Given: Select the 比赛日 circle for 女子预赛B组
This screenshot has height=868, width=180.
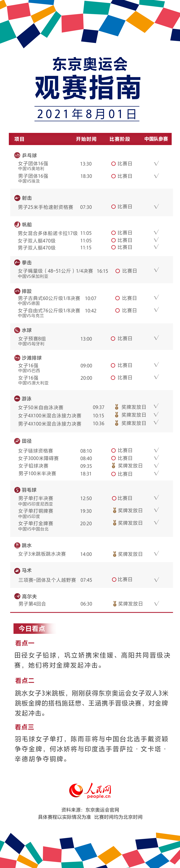Looking at the screenshot, I should tap(113, 338).
